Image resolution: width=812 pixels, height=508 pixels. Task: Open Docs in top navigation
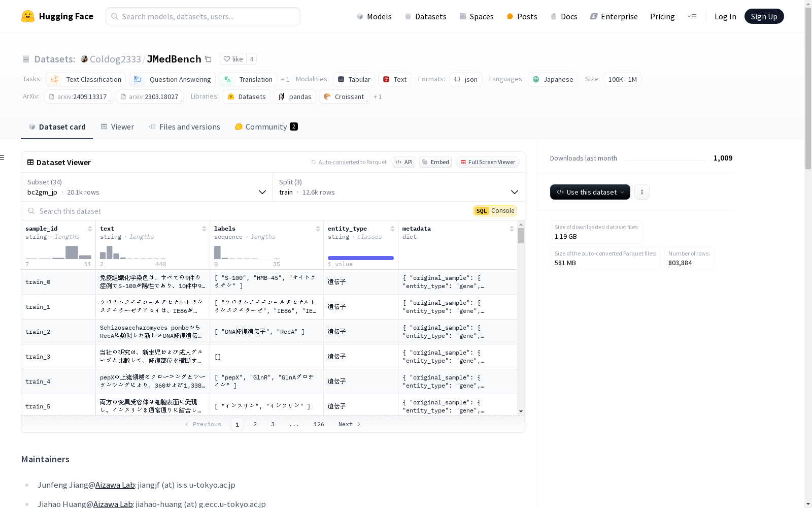coord(564,16)
